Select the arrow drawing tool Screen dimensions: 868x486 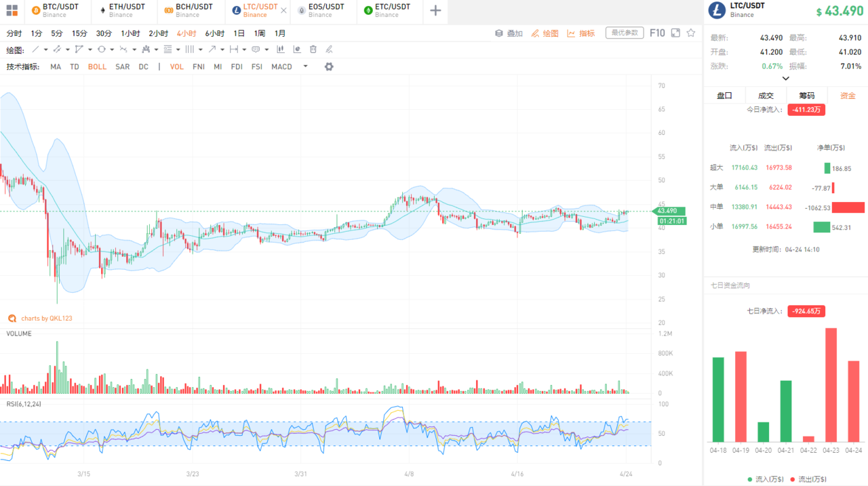pos(212,49)
